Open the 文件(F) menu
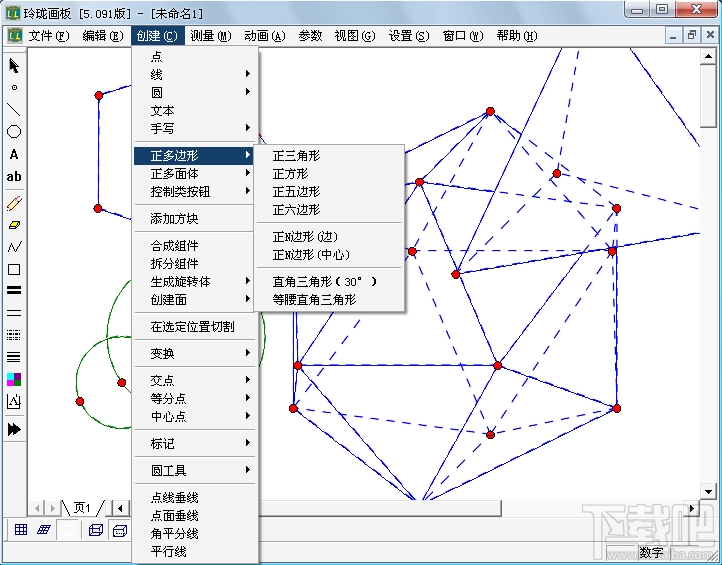The height and width of the screenshot is (565, 722). 49,35
